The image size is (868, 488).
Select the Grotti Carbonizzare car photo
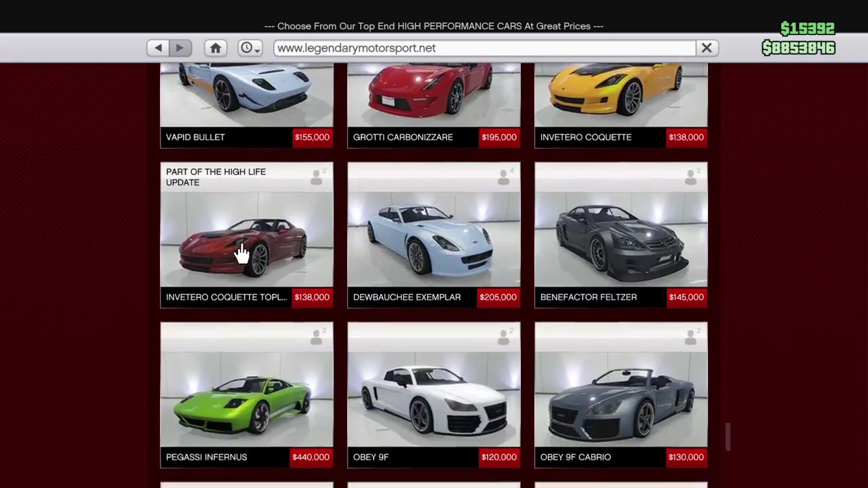[x=434, y=94]
